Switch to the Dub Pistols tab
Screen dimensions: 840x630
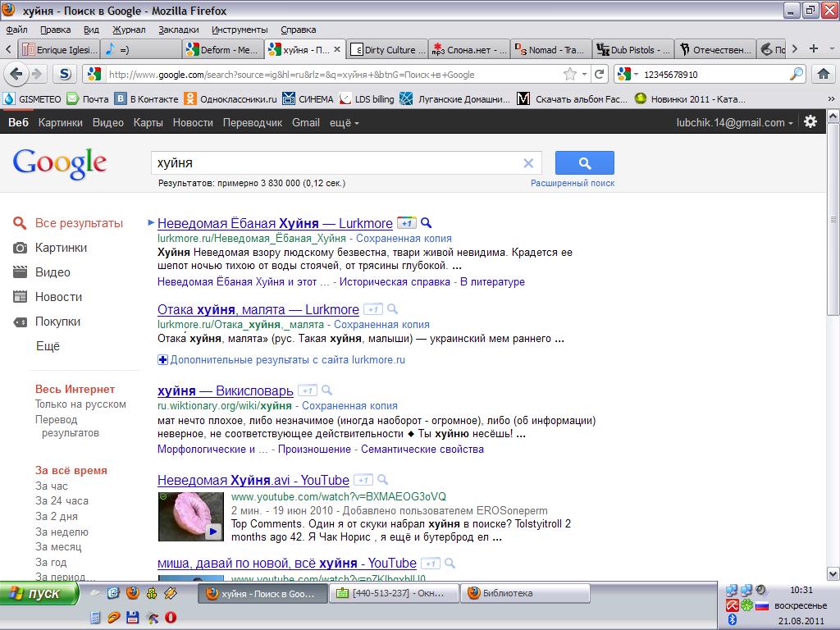pyautogui.click(x=634, y=49)
